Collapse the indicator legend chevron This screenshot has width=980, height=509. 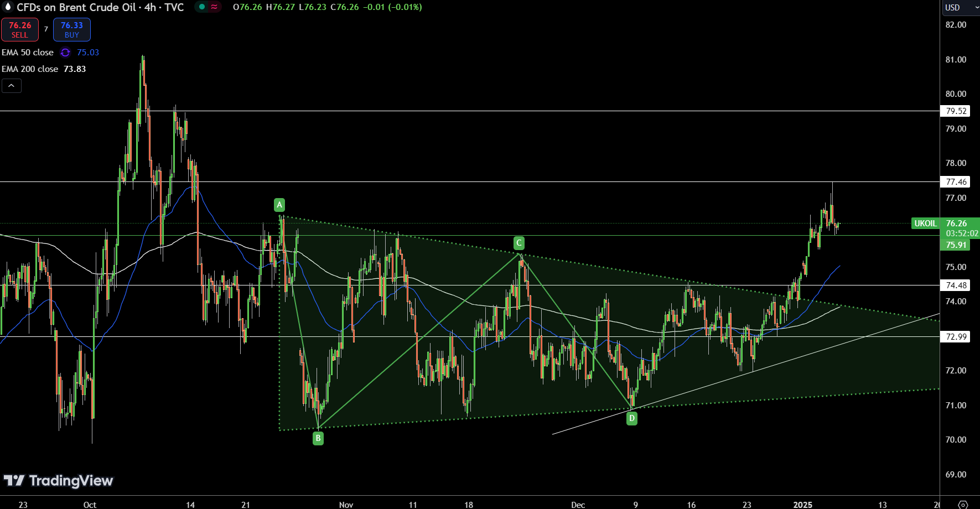(12, 86)
